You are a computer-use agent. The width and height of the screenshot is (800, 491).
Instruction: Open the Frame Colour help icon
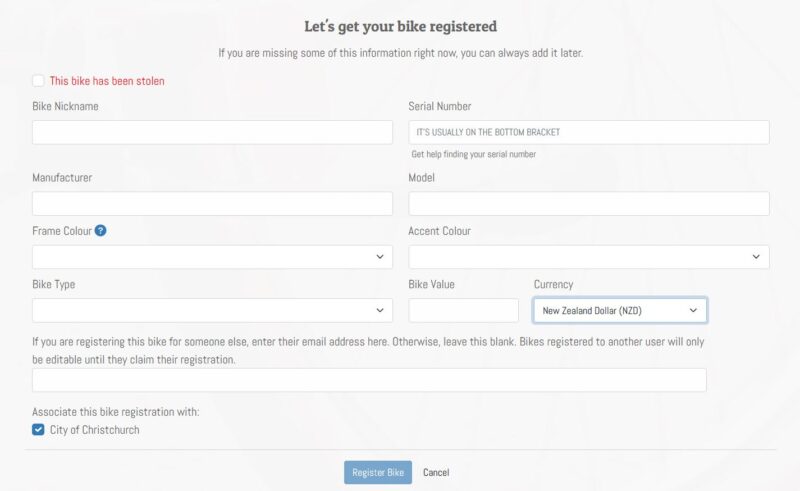[101, 231]
